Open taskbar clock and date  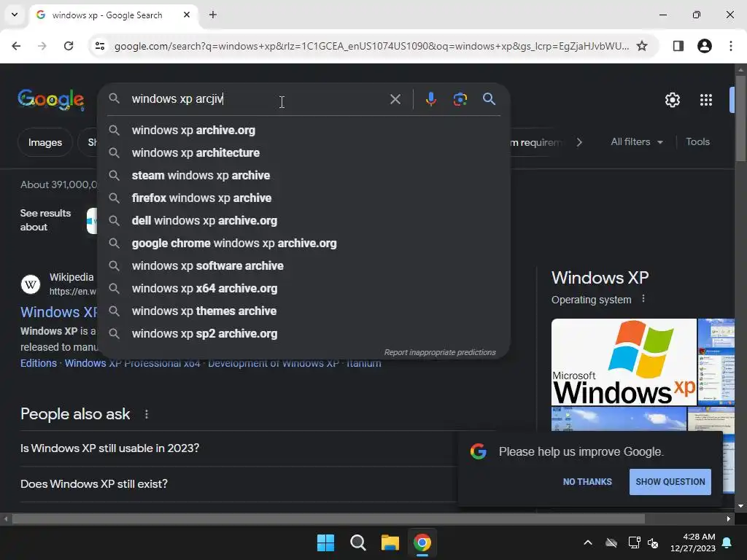693,542
